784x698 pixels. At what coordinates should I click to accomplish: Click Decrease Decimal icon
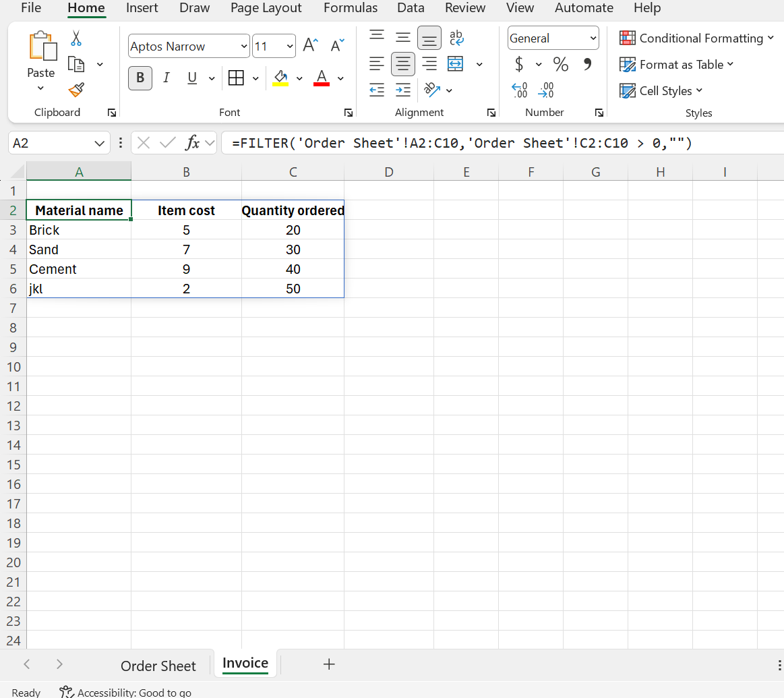pyautogui.click(x=546, y=90)
